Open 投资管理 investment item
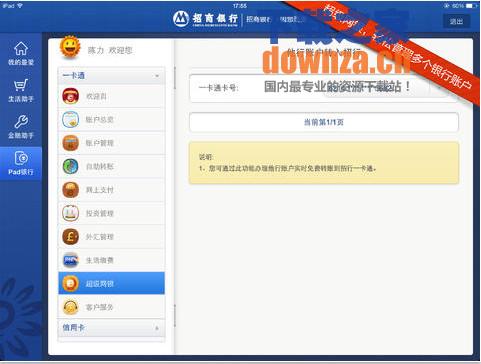The width and height of the screenshot is (481, 364). [111, 213]
